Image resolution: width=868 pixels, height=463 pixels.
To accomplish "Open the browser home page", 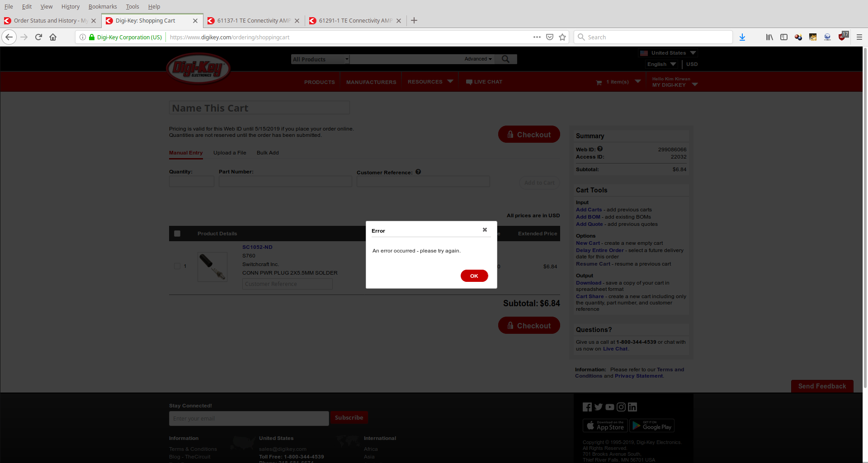I will [53, 37].
